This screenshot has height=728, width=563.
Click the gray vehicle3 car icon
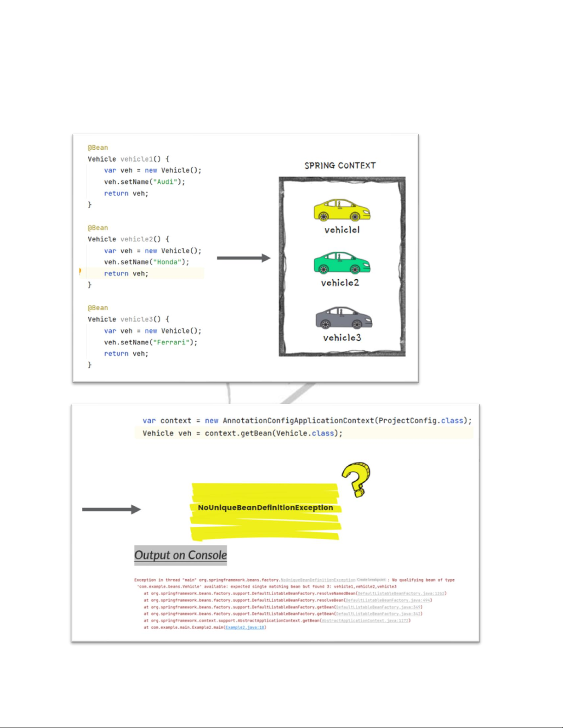(343, 318)
